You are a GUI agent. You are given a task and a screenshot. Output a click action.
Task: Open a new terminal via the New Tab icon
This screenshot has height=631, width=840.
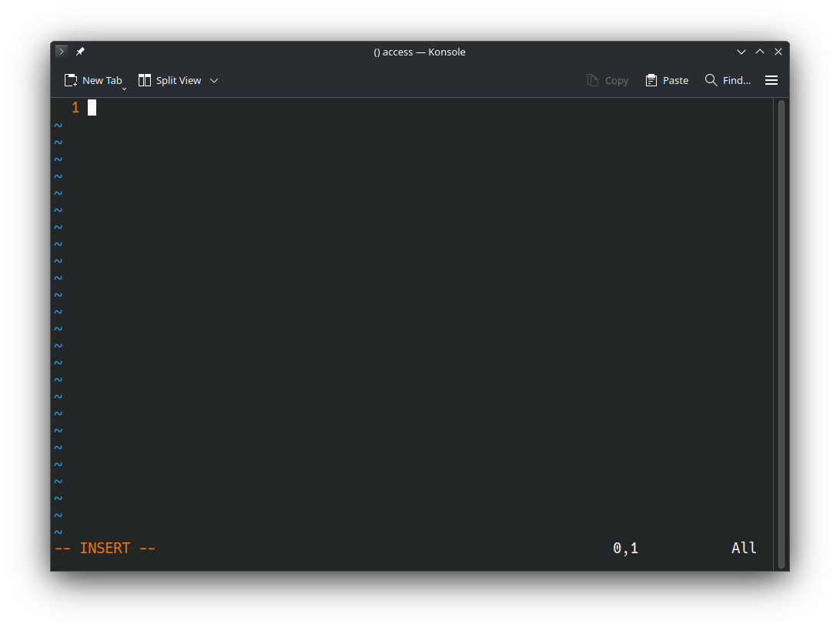point(69,80)
